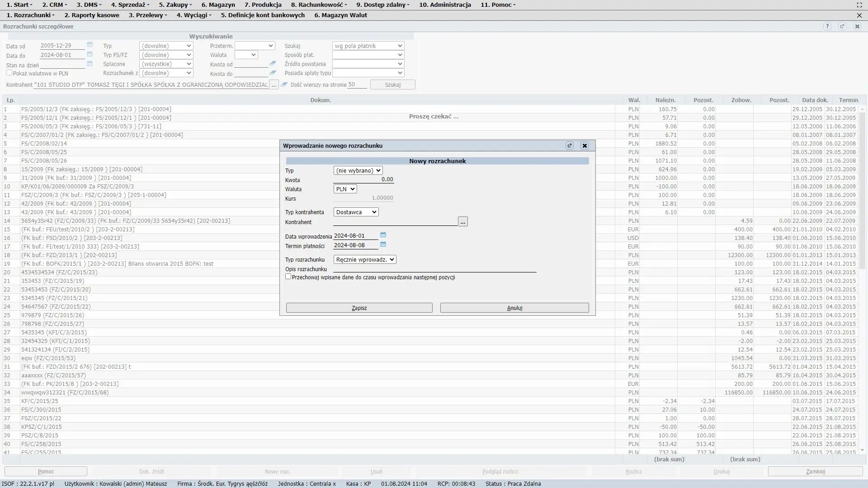Click calendar icon beside Data od
The height and width of the screenshot is (488, 868).
[90, 45]
